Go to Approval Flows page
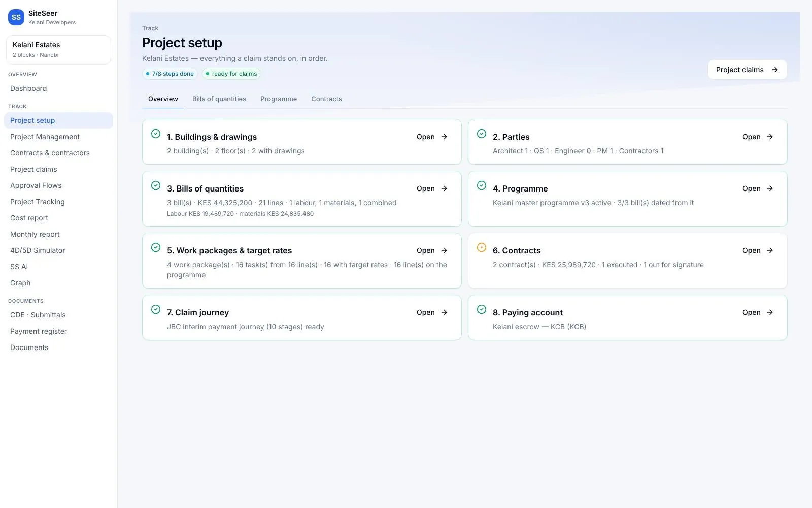Screen dimensions: 812x508 [58, 185]
